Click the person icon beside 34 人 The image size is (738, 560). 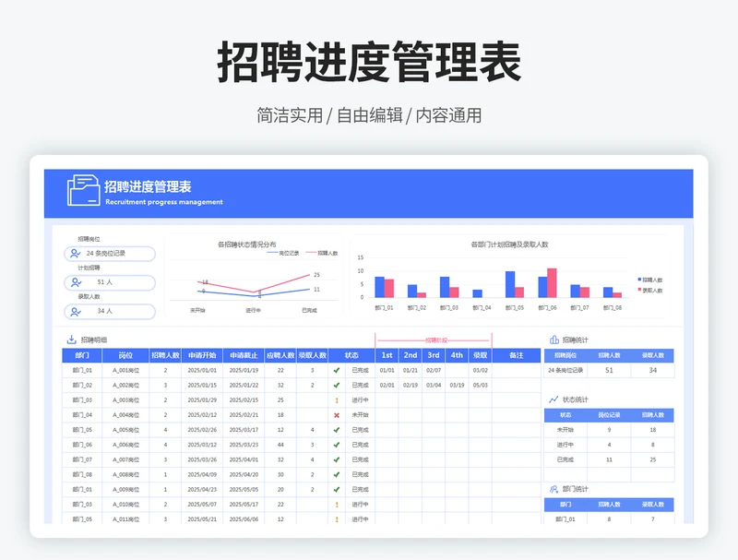[76, 311]
